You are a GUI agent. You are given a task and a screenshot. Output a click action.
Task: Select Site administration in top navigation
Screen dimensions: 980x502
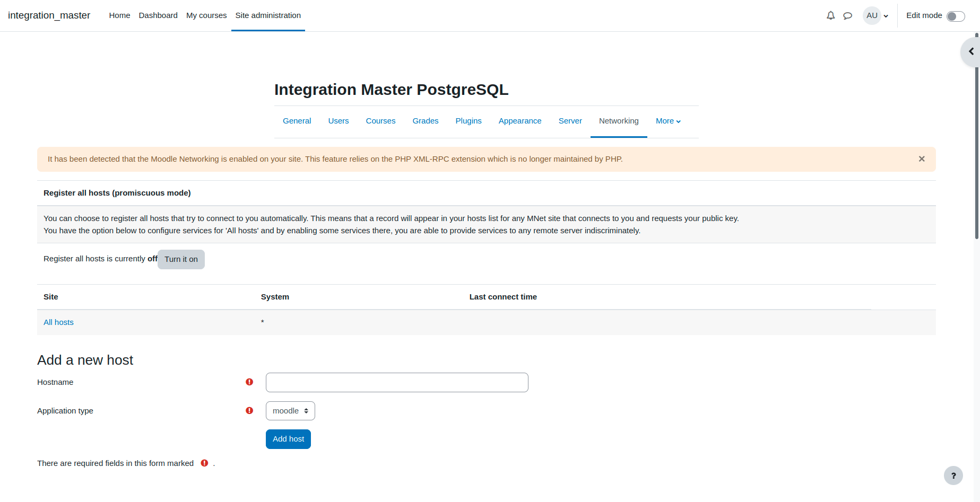[x=268, y=15]
